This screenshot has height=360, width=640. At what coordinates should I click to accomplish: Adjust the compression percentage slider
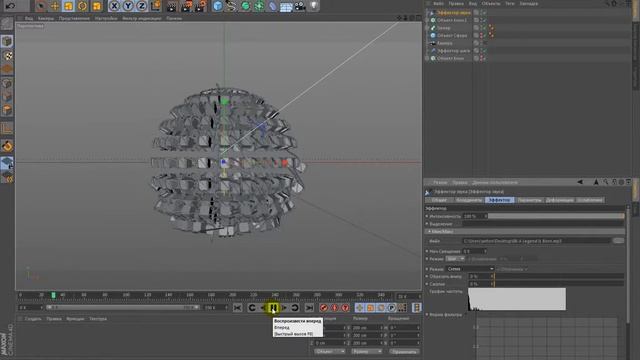[x=559, y=284]
